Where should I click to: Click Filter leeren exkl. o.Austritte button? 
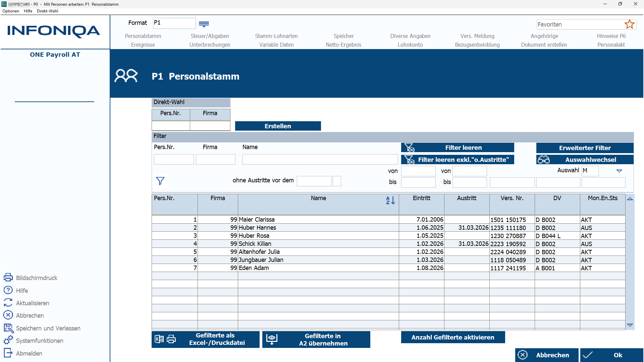point(458,160)
